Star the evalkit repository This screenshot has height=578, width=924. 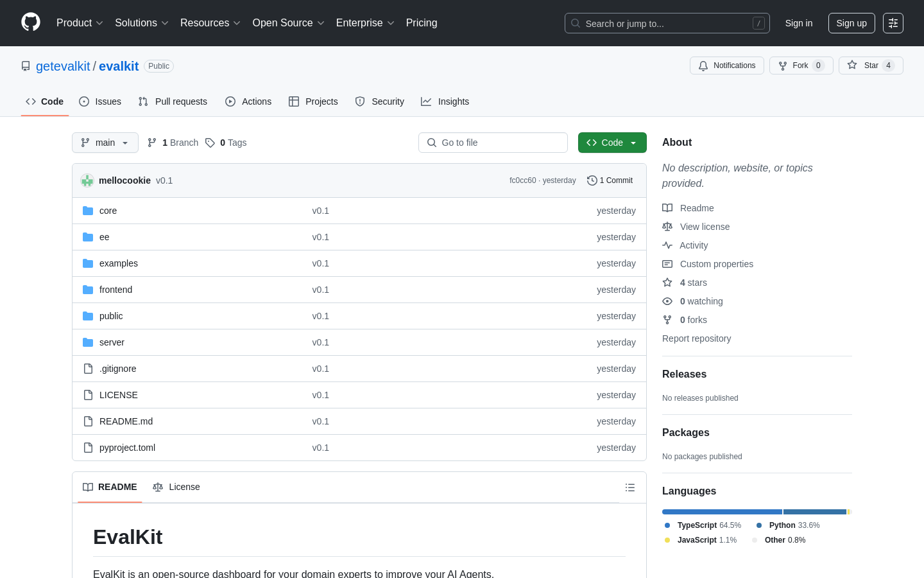pyautogui.click(x=871, y=66)
